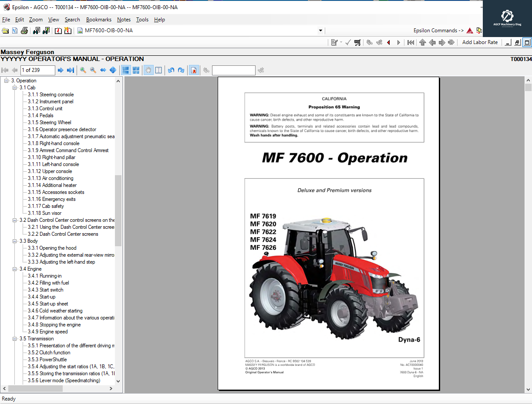Activate the text selection tool
This screenshot has height=404, width=532.
coord(158,70)
